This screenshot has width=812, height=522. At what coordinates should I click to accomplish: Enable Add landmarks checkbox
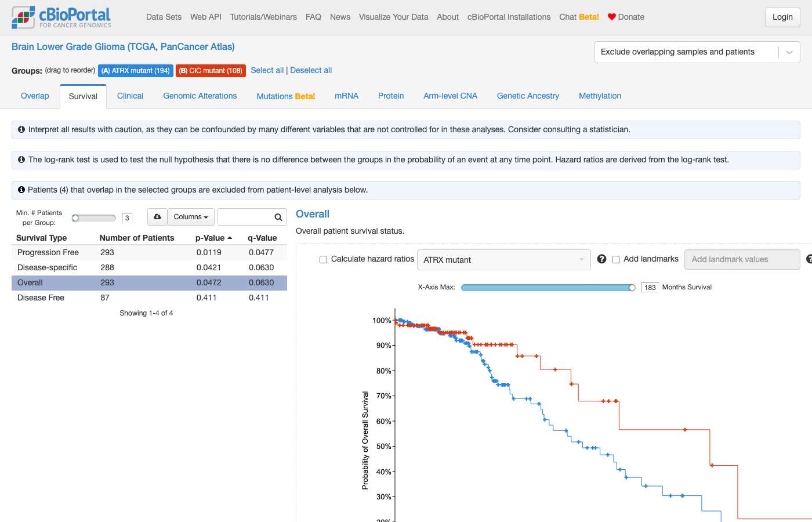(616, 260)
